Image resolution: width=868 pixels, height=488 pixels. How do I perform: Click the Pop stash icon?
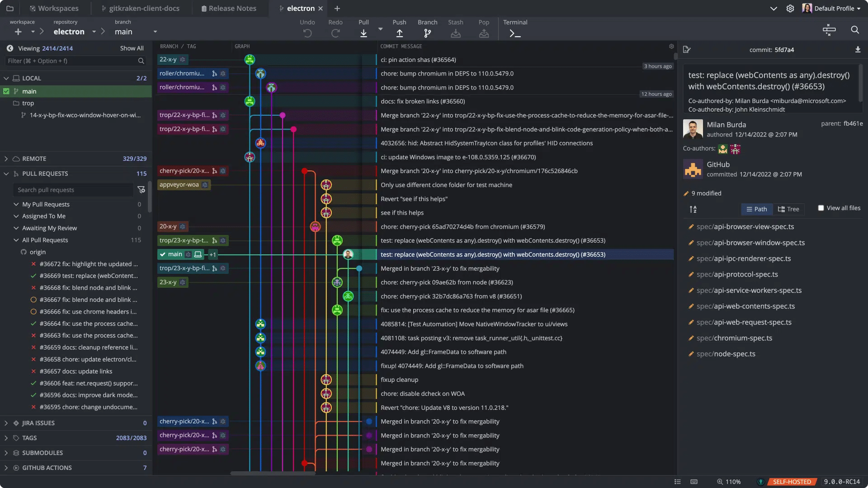coord(483,33)
